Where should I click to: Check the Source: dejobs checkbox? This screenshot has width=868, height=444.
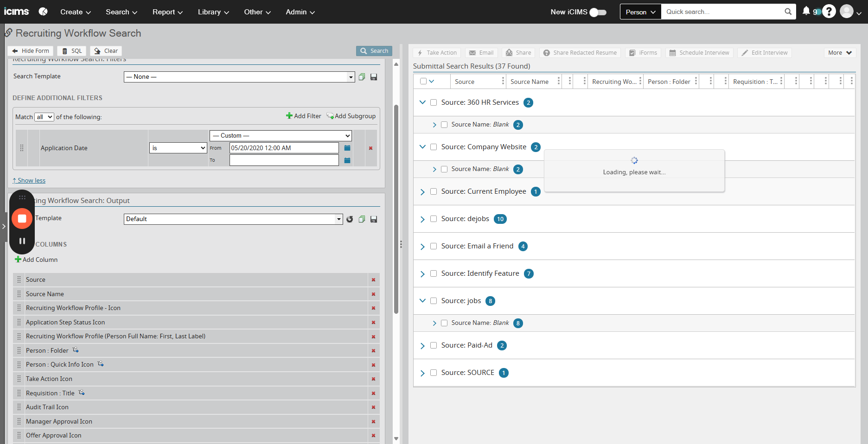(x=434, y=219)
